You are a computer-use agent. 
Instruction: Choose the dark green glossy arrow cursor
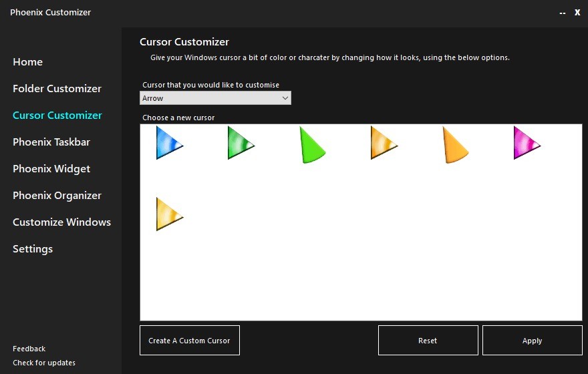coord(241,143)
